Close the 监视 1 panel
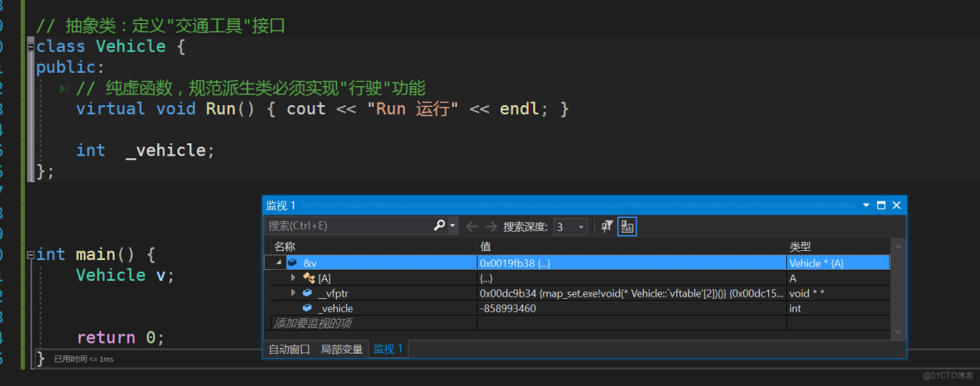The image size is (980, 386). (x=896, y=205)
